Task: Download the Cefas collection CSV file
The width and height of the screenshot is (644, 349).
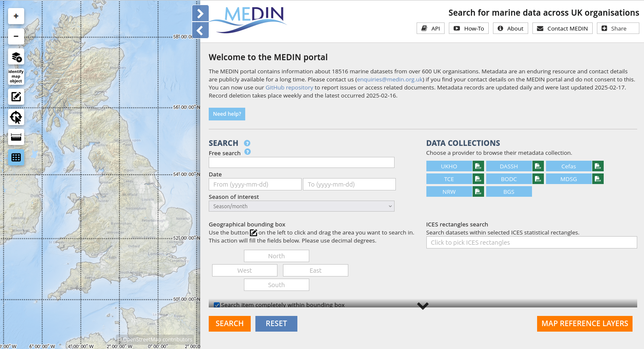Action: [598, 166]
